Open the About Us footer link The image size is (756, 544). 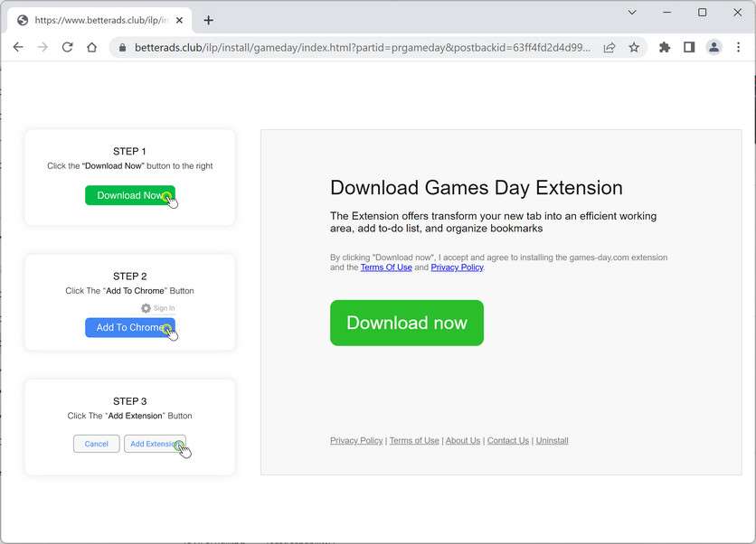click(463, 440)
